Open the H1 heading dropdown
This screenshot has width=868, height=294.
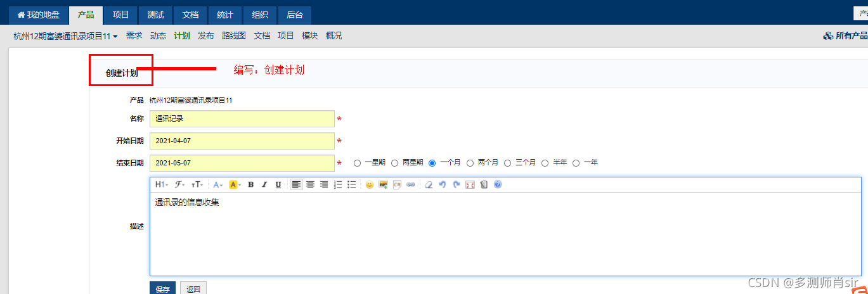click(x=162, y=184)
